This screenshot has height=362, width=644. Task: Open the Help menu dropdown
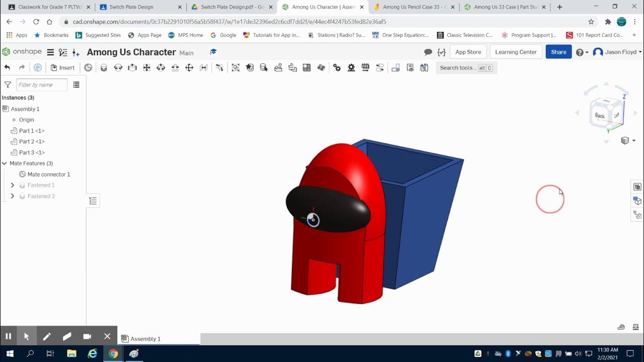[x=582, y=52]
